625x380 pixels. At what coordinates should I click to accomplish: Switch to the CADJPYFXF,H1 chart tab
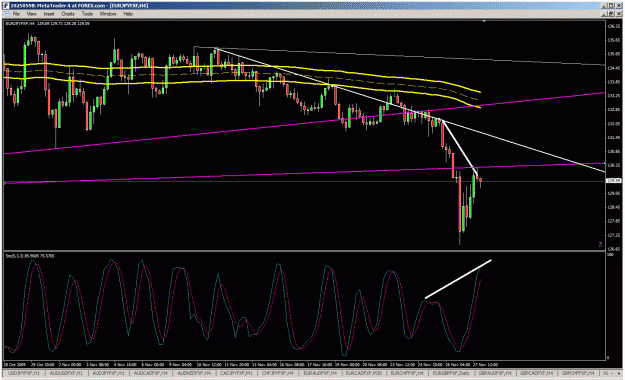click(x=236, y=373)
